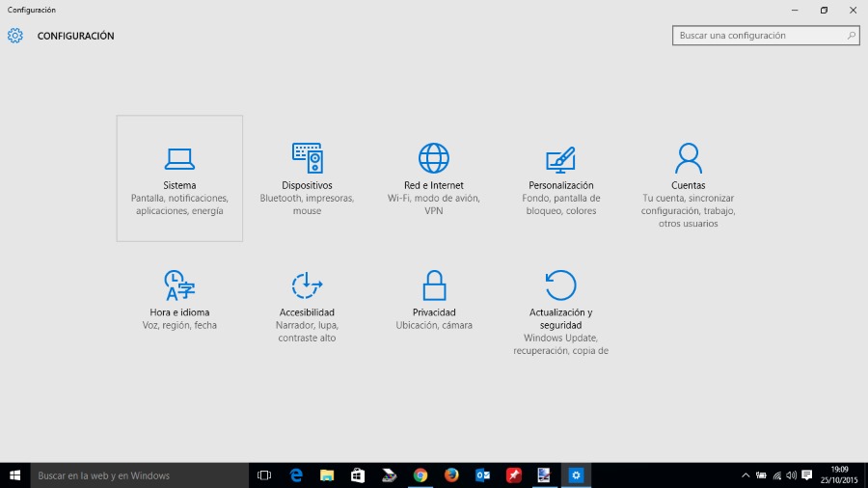Minimize the Configuración window
The width and height of the screenshot is (868, 488).
pyautogui.click(x=795, y=10)
